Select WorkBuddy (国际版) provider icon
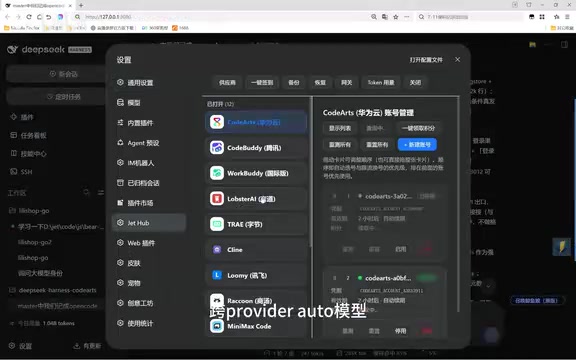This screenshot has width=576, height=360. pyautogui.click(x=217, y=173)
